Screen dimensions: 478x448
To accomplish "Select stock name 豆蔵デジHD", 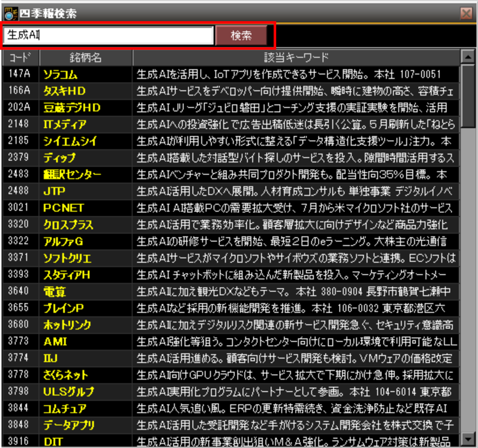I will pyautogui.click(x=72, y=108).
